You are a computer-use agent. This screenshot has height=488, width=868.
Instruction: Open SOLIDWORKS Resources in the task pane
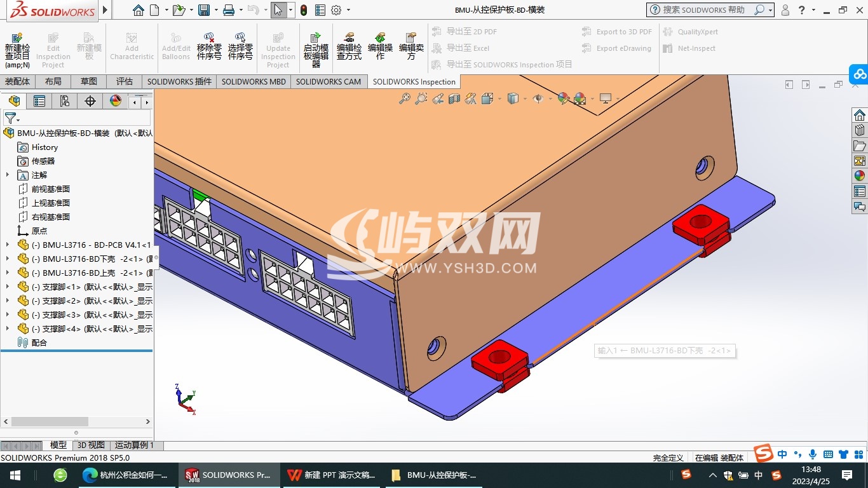pyautogui.click(x=860, y=115)
